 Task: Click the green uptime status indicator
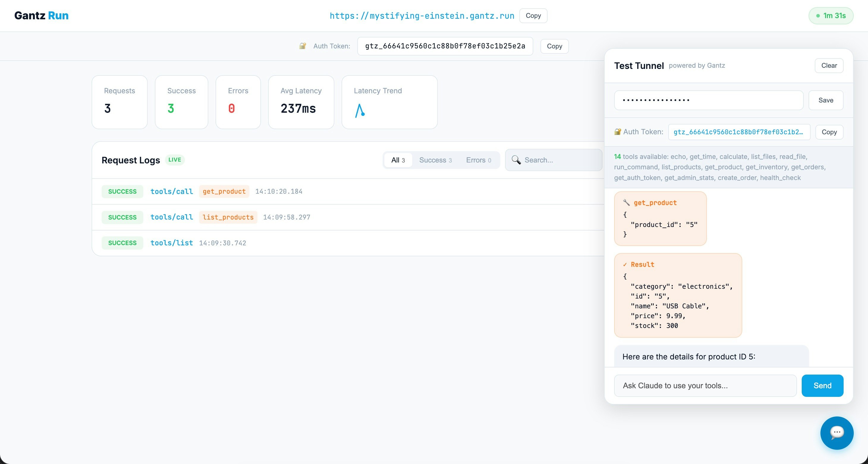[x=831, y=16]
